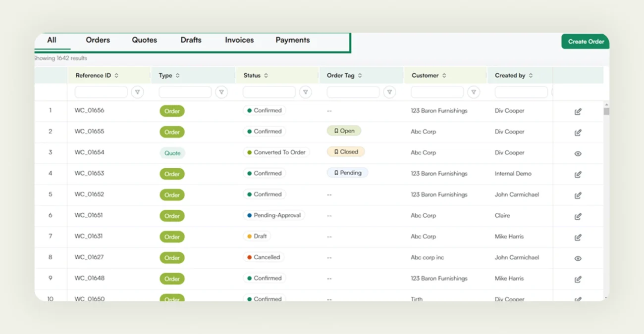
Task: View quote WC_01654 with the eye icon
Action: click(578, 154)
